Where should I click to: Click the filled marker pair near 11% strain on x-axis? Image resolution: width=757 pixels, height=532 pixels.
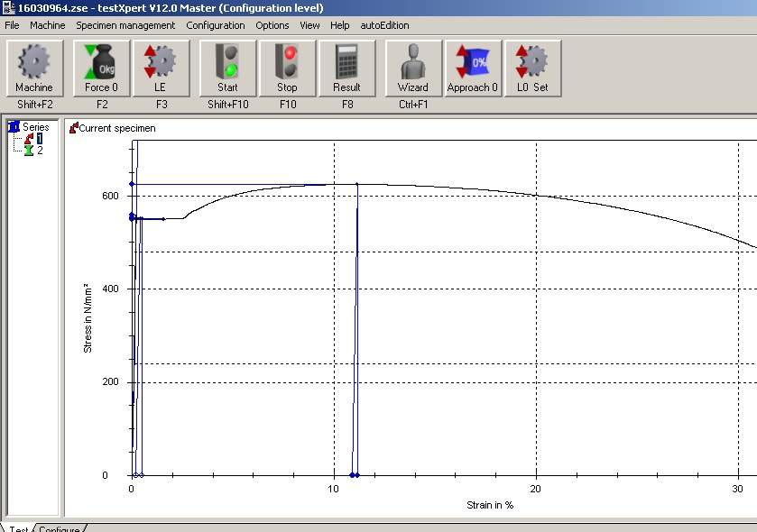(355, 475)
